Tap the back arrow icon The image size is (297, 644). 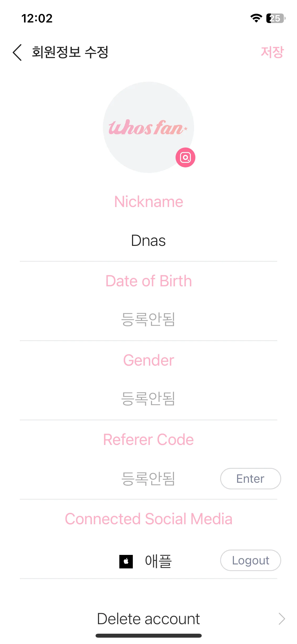point(17,52)
